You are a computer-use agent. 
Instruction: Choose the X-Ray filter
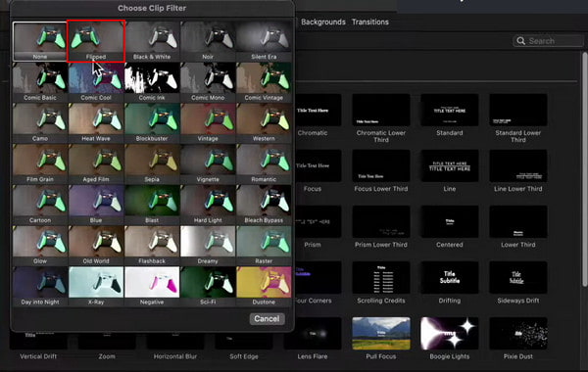pos(96,286)
